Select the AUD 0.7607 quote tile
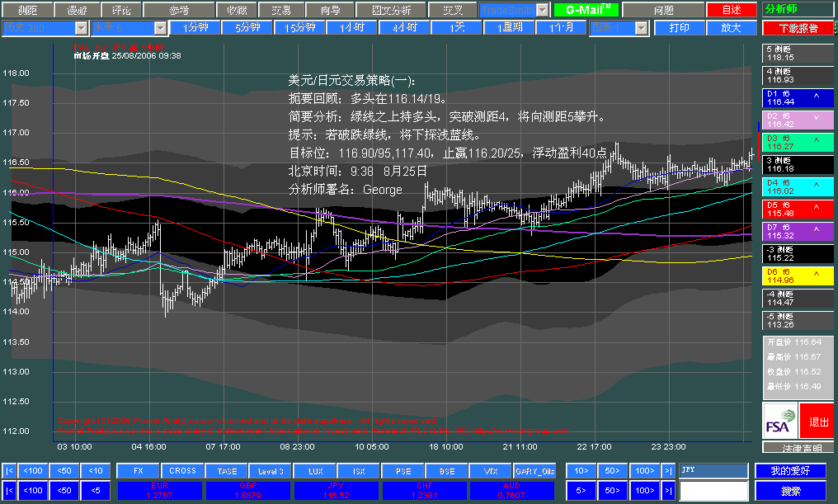This screenshot has width=838, height=504. (x=511, y=491)
